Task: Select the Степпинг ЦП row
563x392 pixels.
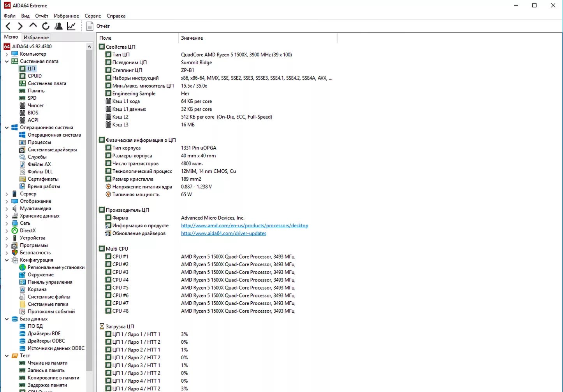Action: pyautogui.click(x=216, y=70)
